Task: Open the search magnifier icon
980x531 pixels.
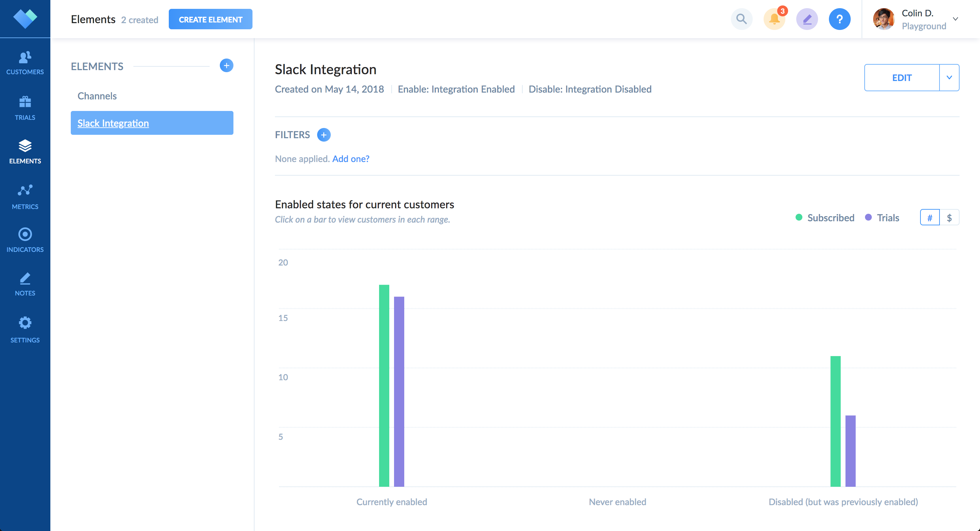Action: [x=741, y=19]
